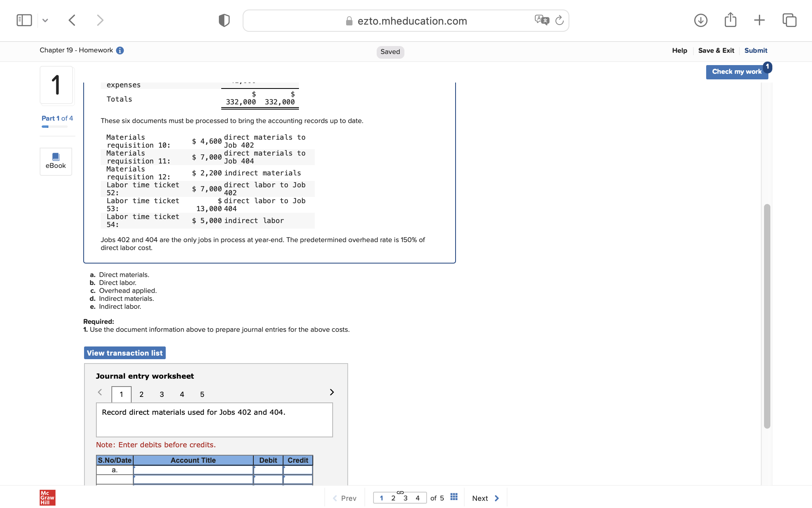Viewport: 812px width, 508px height.
Task: Click the Chapter 19 Homework info icon
Action: tap(120, 50)
